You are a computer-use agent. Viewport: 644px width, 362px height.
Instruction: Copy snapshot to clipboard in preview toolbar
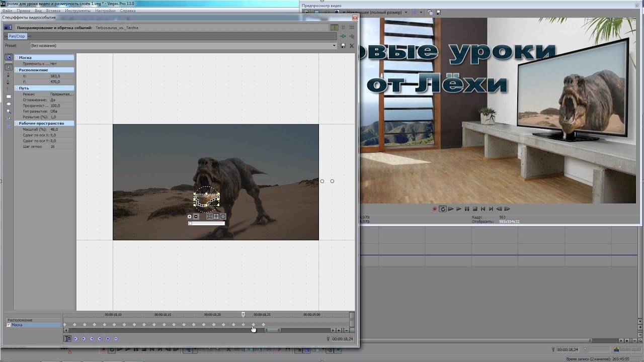pos(430,13)
